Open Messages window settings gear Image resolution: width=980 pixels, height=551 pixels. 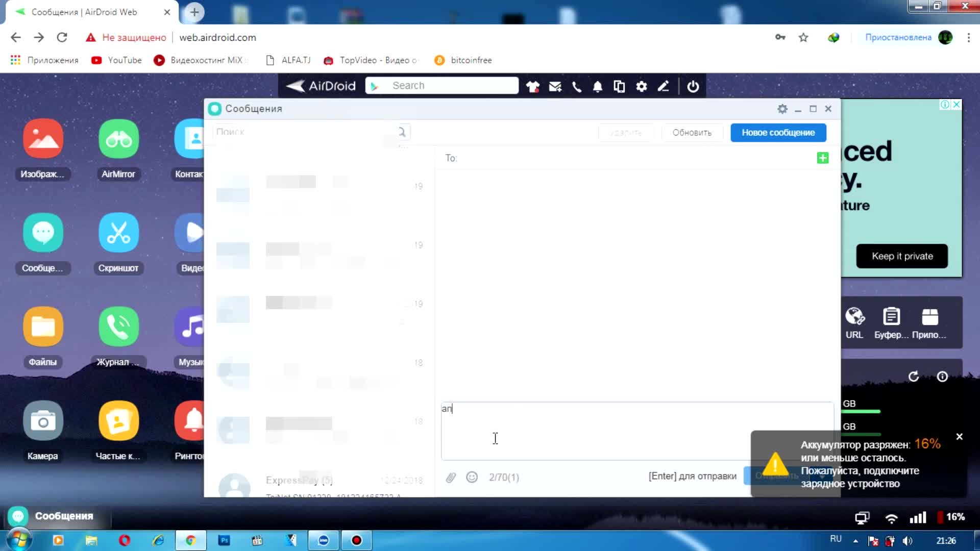click(x=782, y=109)
